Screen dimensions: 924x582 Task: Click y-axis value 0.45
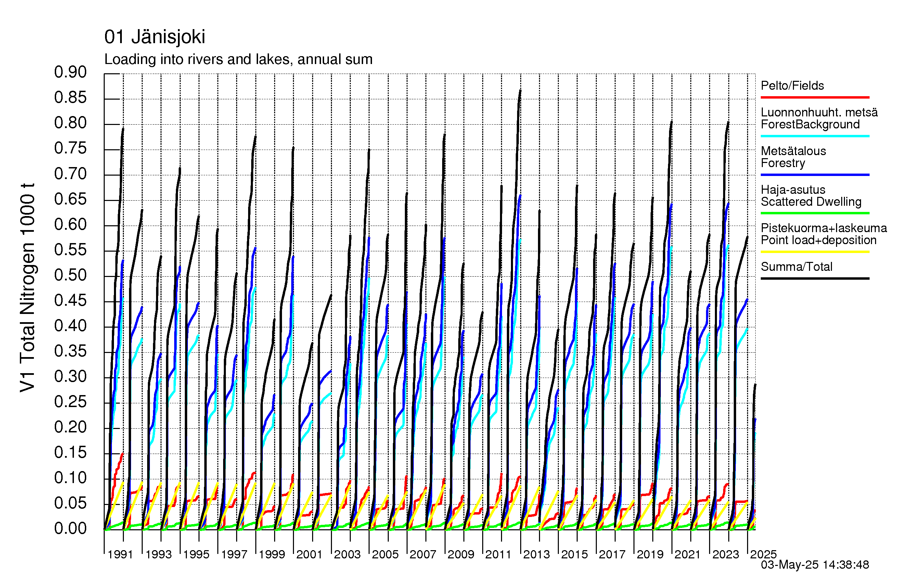coord(70,301)
